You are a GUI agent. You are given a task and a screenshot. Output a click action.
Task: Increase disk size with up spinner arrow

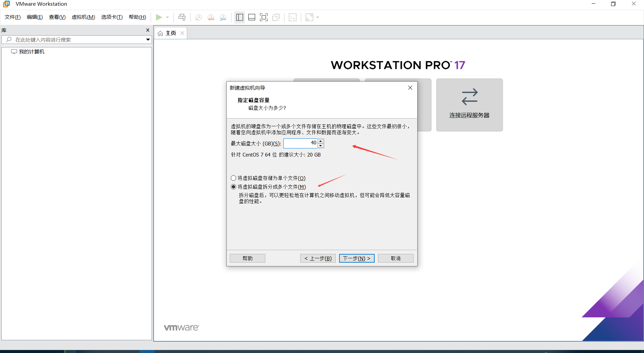coord(321,141)
